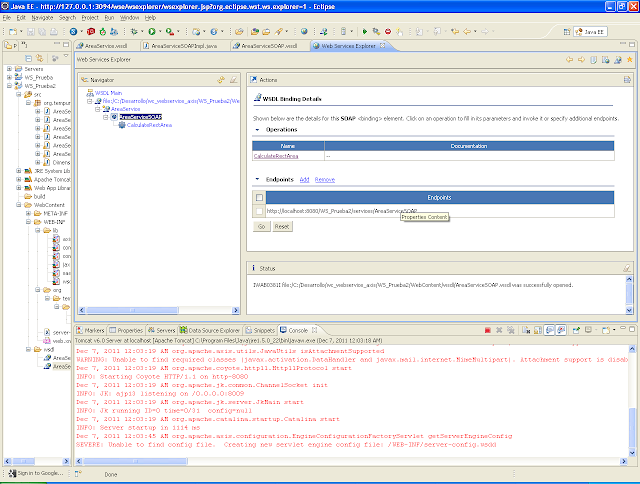Screen dimensions: 640x484
Task: Expand the JRE System Library node
Action: tap(19, 171)
